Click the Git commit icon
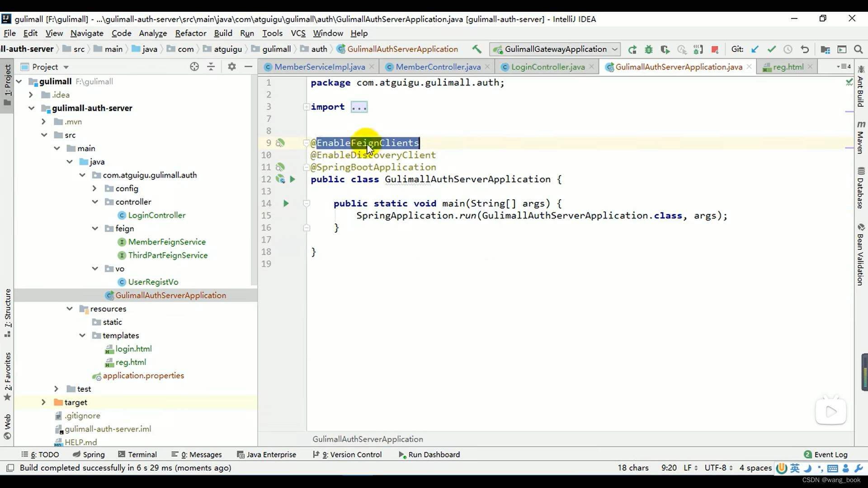This screenshot has width=868, height=488. 771,49
